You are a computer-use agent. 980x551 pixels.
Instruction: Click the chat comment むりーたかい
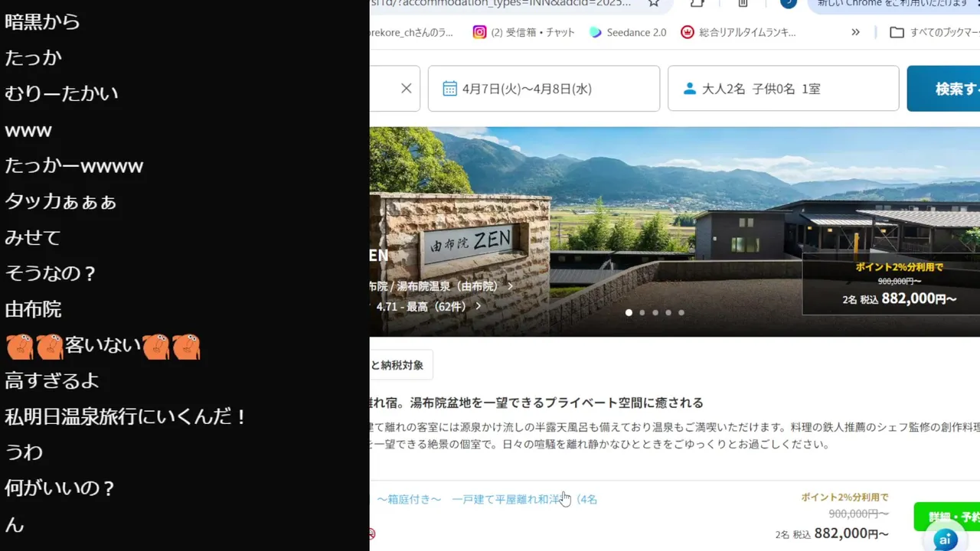click(x=61, y=93)
